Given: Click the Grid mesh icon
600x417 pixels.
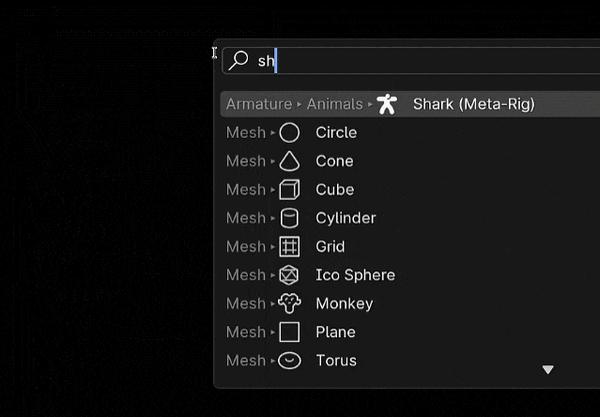Looking at the screenshot, I should 289,247.
